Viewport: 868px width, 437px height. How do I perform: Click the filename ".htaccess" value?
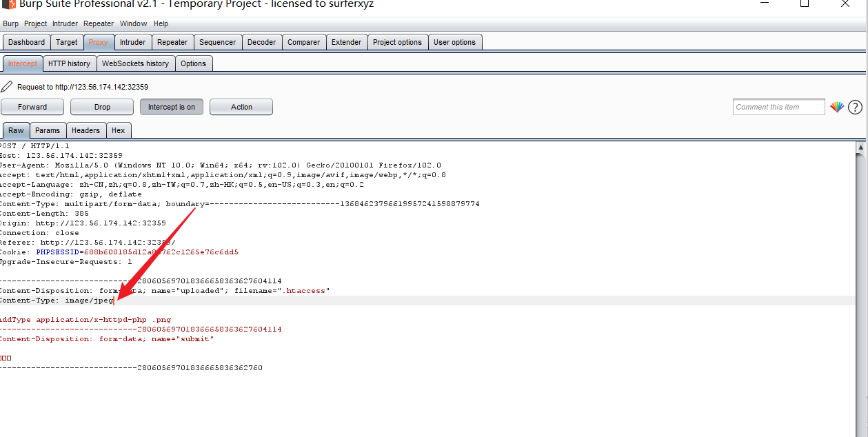coord(303,291)
